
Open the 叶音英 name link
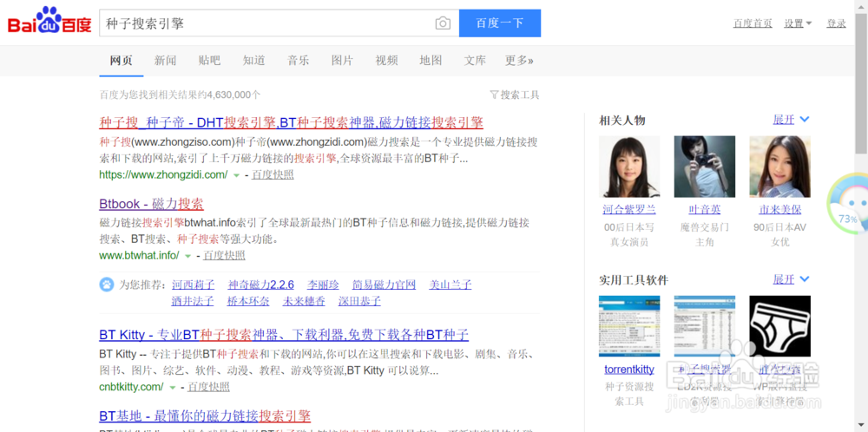pos(705,210)
